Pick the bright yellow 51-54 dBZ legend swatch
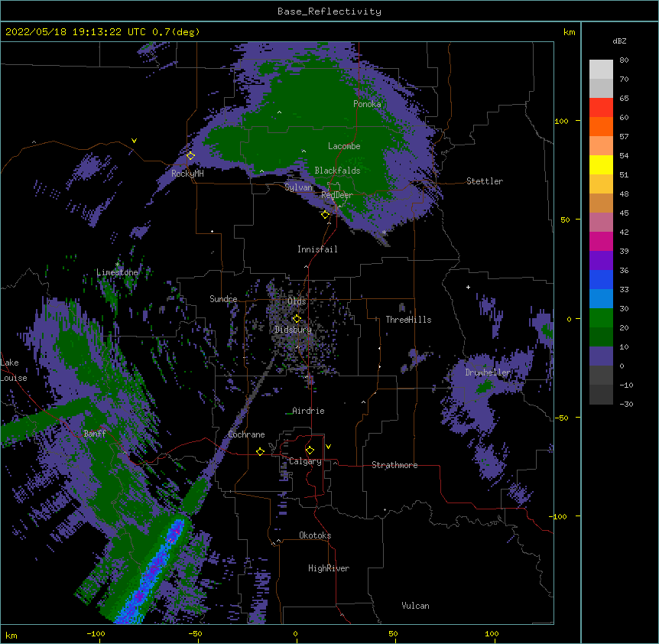659x644 pixels. [x=601, y=164]
